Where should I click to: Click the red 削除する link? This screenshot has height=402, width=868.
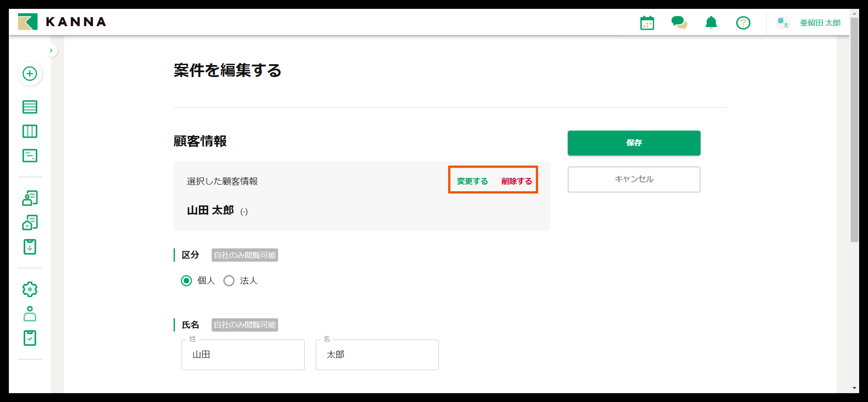pos(516,181)
